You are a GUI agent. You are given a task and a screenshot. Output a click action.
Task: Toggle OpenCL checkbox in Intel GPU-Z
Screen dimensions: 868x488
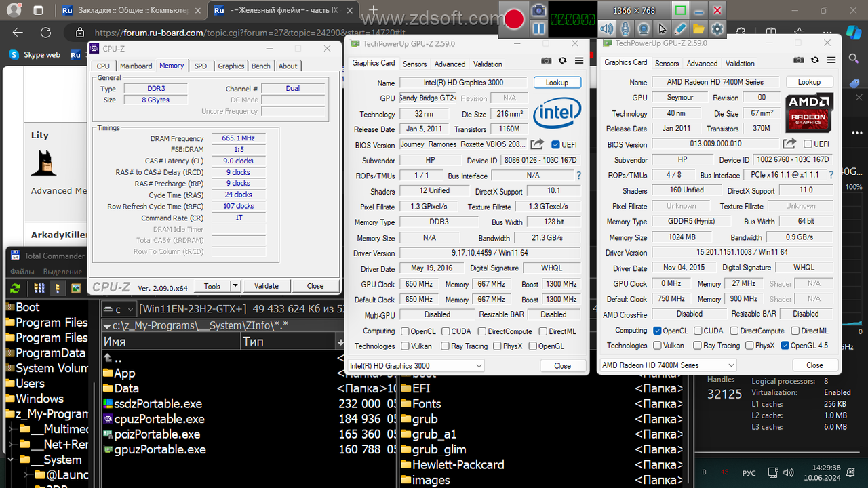(x=405, y=331)
